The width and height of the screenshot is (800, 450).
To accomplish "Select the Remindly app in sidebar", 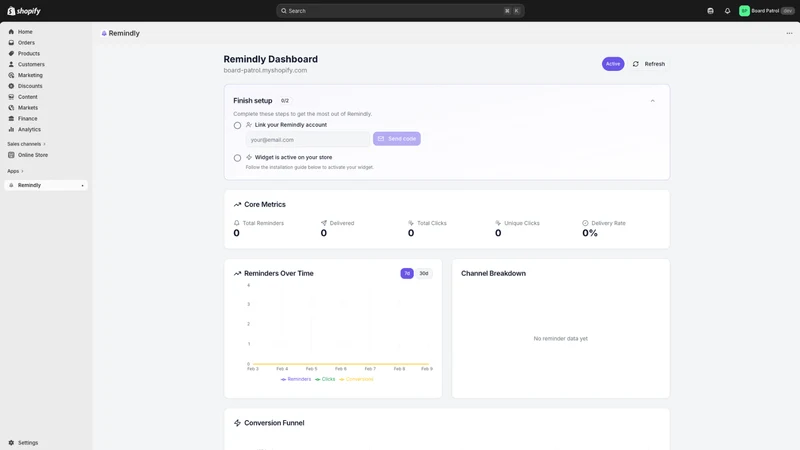I will [x=46, y=185].
